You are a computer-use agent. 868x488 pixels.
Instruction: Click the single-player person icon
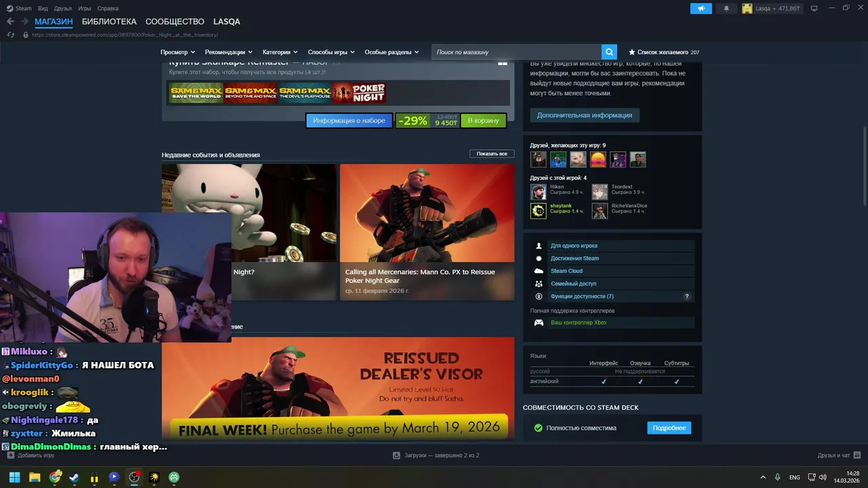tap(539, 246)
